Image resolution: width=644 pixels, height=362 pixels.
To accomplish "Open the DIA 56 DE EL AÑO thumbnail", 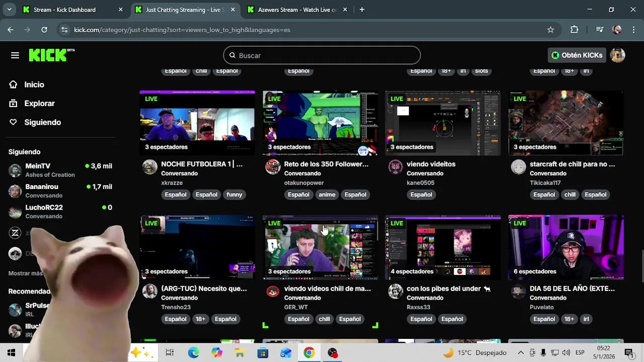I will click(566, 247).
